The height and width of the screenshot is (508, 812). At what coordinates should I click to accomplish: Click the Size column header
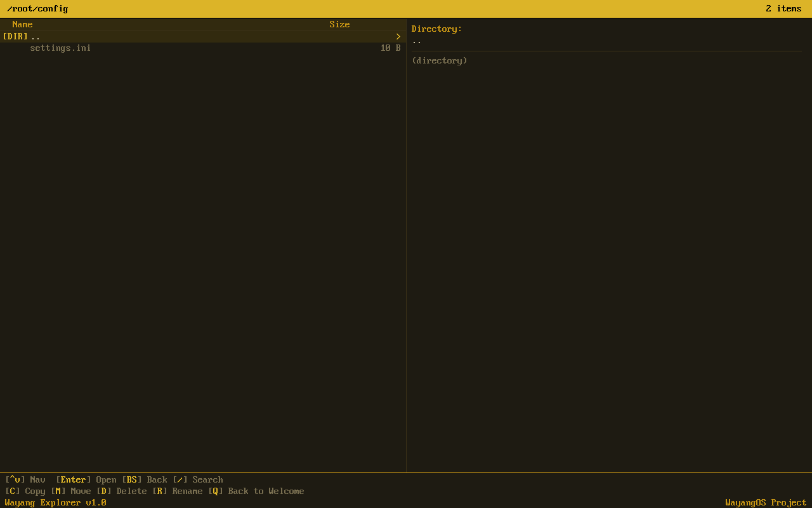(339, 24)
